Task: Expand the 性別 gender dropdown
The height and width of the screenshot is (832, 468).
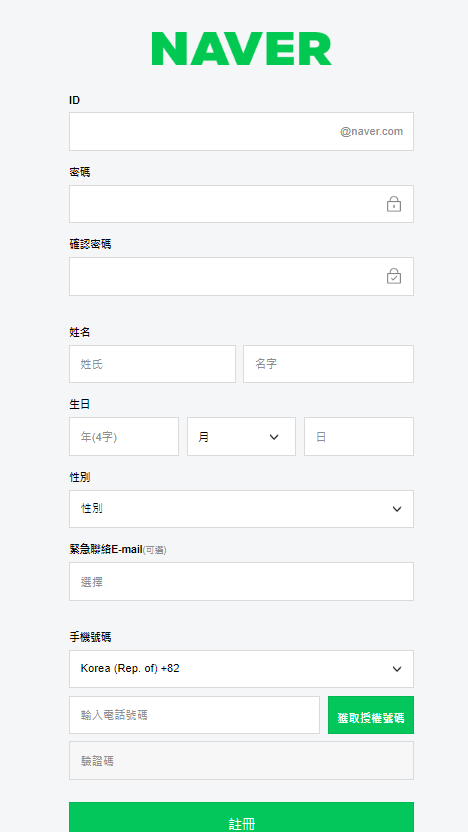Action: tap(241, 509)
